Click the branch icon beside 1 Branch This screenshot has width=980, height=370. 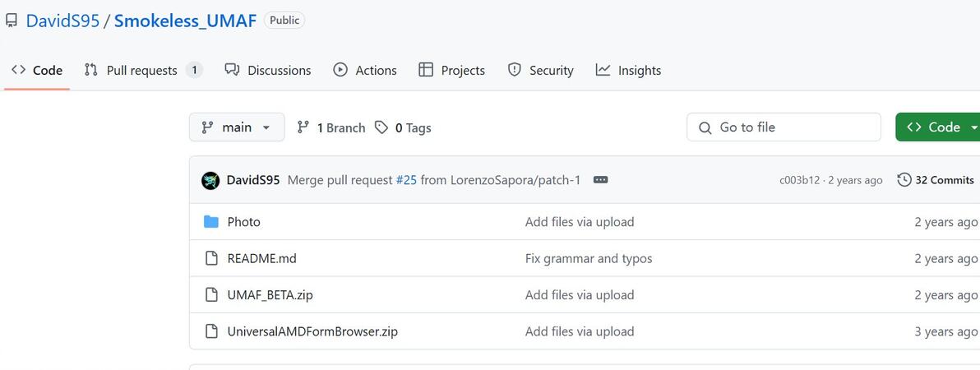point(303,127)
